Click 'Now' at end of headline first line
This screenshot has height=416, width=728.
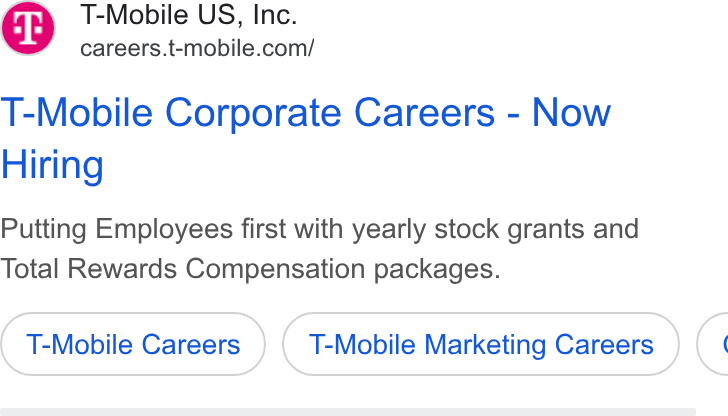(x=571, y=112)
